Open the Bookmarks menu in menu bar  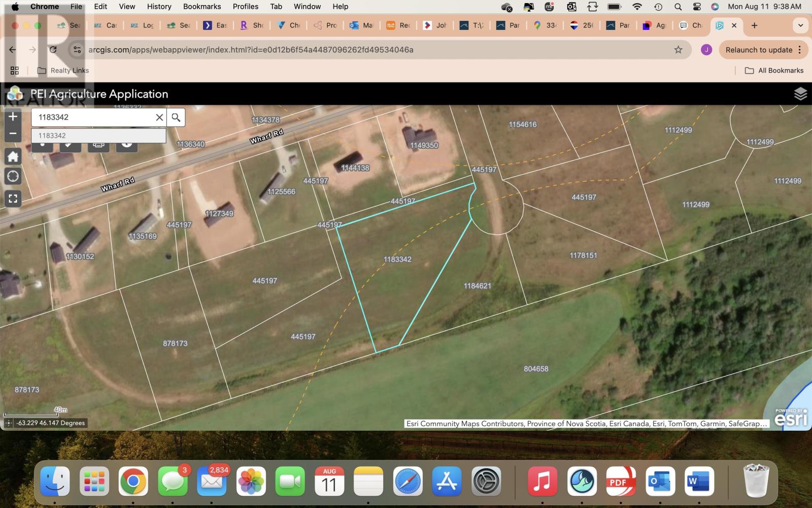click(x=202, y=7)
